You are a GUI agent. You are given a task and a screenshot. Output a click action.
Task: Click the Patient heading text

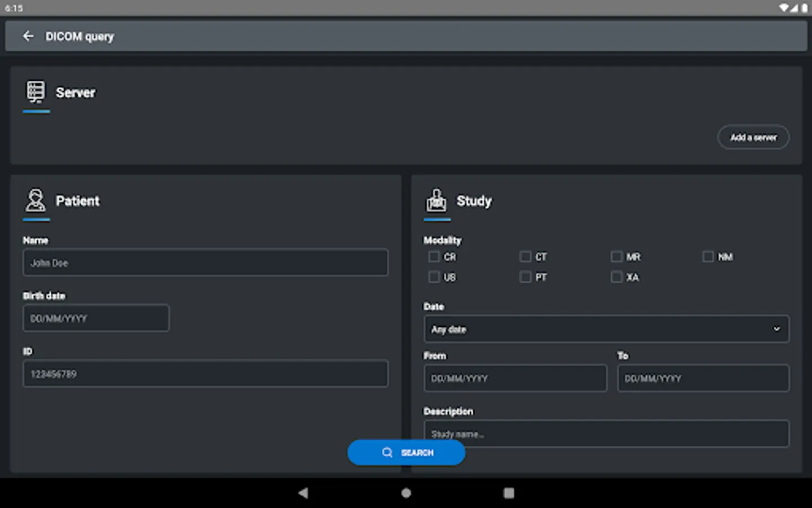click(x=77, y=201)
